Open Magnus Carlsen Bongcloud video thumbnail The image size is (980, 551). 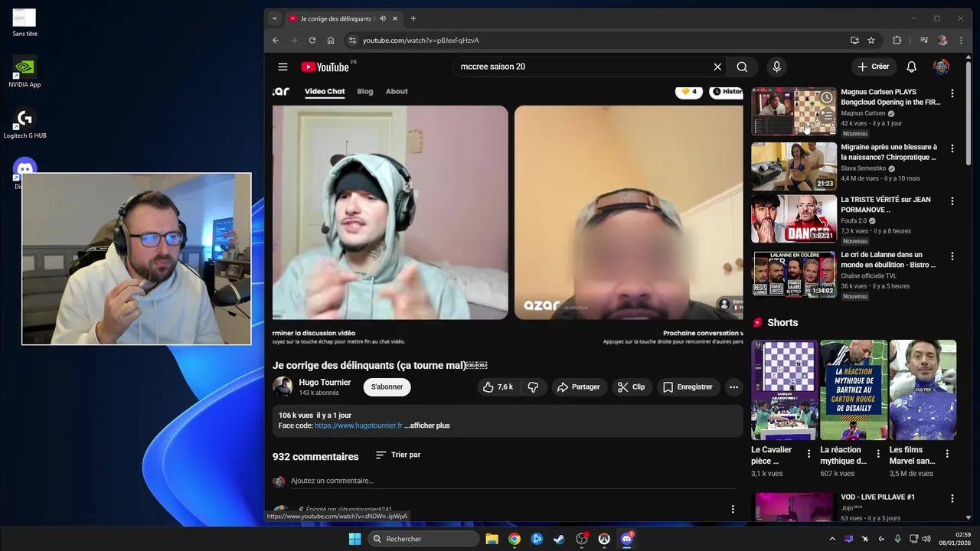click(x=794, y=112)
